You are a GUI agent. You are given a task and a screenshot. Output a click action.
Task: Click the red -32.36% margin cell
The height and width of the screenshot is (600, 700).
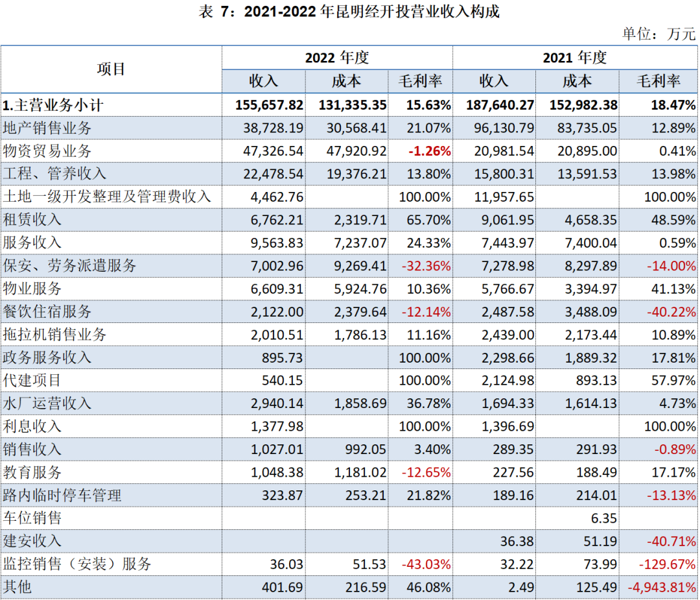click(425, 266)
